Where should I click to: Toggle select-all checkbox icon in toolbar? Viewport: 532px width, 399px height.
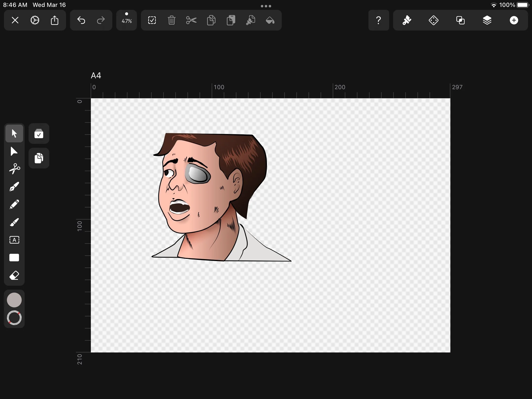(x=152, y=20)
